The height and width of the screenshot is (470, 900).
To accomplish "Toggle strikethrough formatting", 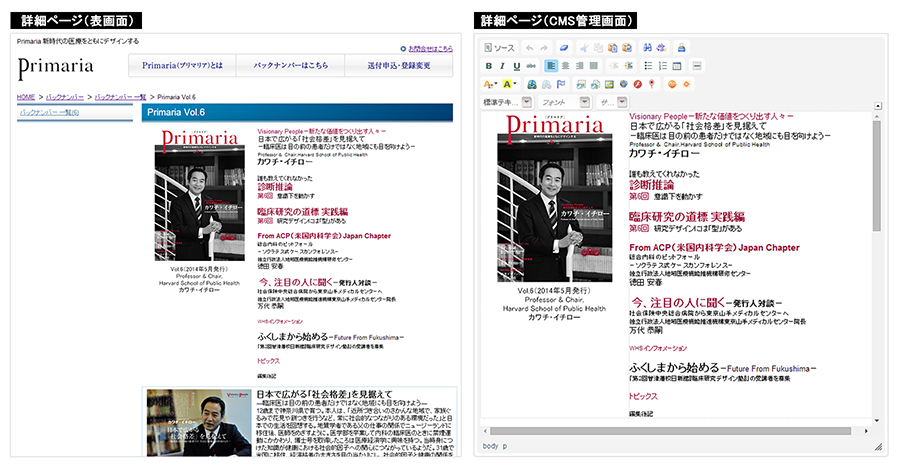I will click(x=531, y=66).
